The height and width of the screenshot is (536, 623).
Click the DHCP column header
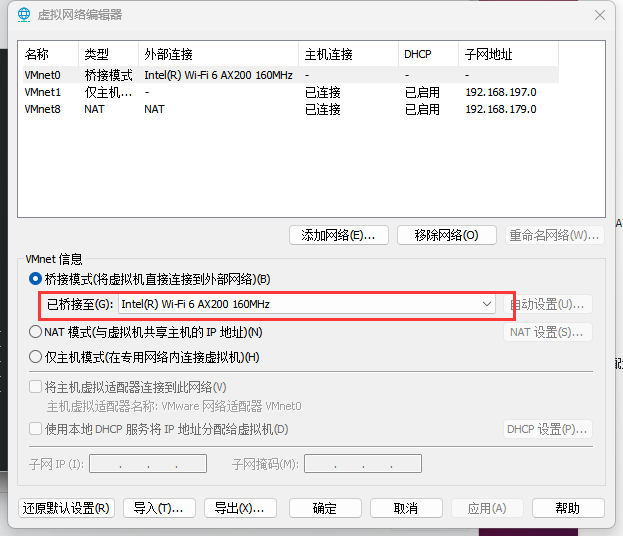pos(428,54)
